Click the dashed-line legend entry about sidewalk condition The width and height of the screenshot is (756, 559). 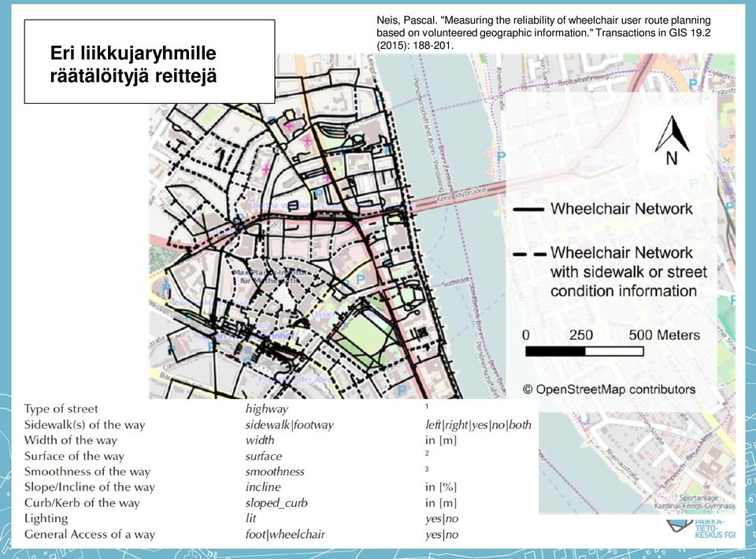click(x=610, y=272)
